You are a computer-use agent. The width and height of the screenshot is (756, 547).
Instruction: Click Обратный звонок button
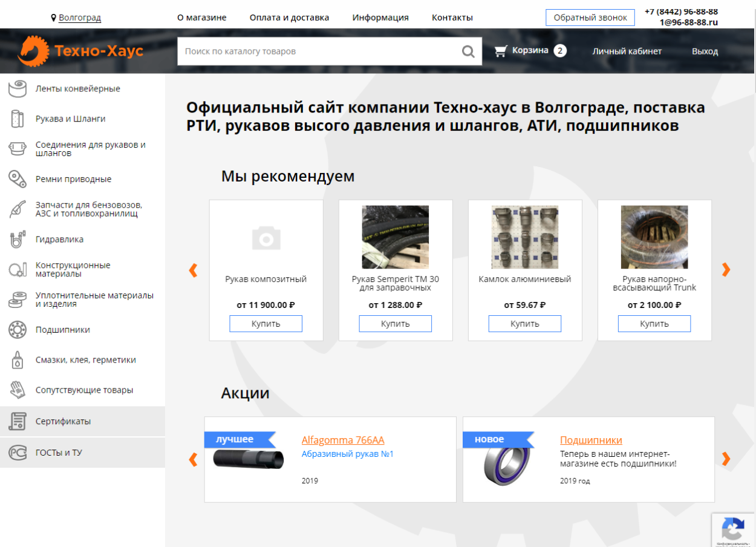click(x=590, y=18)
